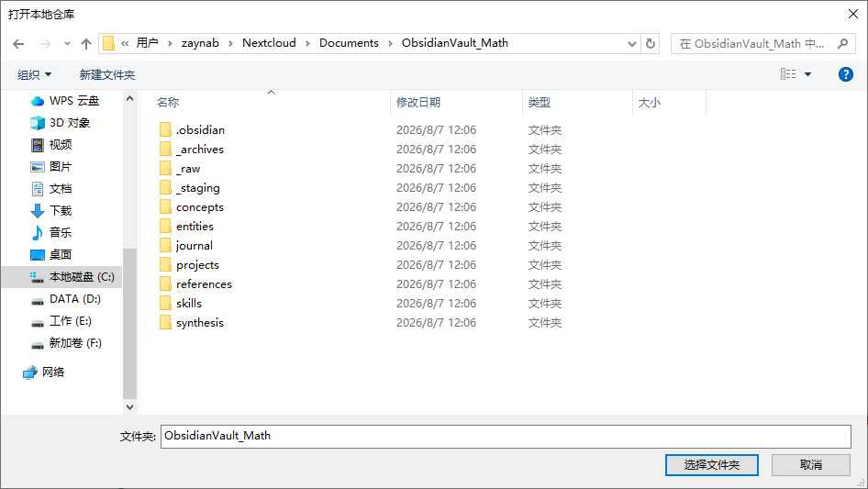Viewport: 868px width, 489px height.
Task: Select the journal folder icon
Action: 165,245
